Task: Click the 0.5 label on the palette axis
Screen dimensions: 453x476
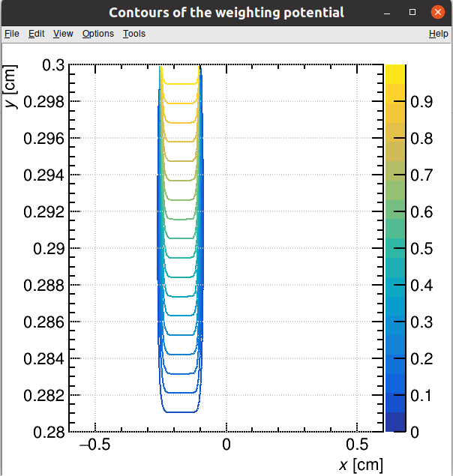Action: coord(421,249)
